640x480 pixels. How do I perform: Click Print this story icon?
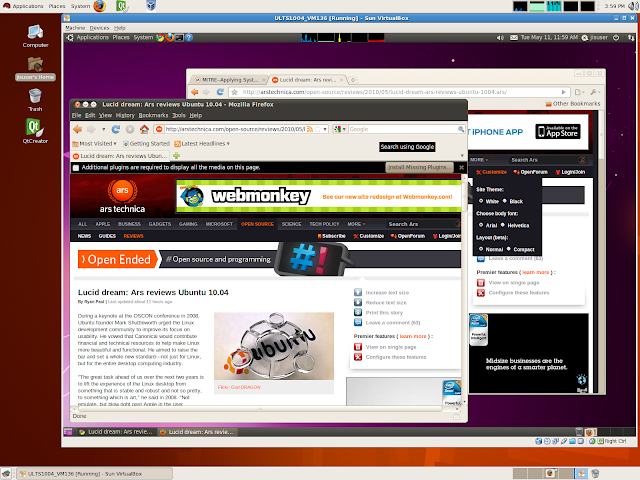tap(358, 312)
